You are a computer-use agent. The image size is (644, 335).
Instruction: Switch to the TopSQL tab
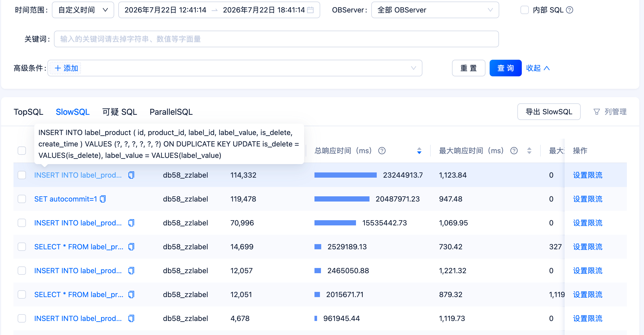(x=29, y=112)
